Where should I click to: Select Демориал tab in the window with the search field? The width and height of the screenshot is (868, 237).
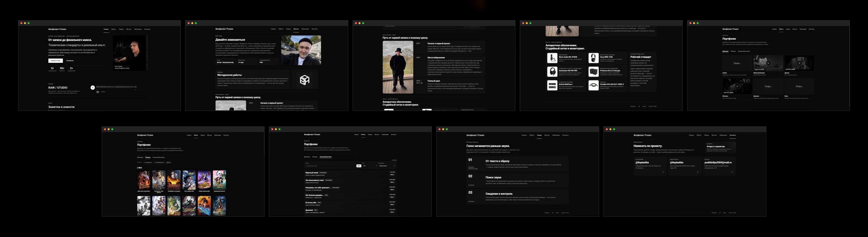307,157
